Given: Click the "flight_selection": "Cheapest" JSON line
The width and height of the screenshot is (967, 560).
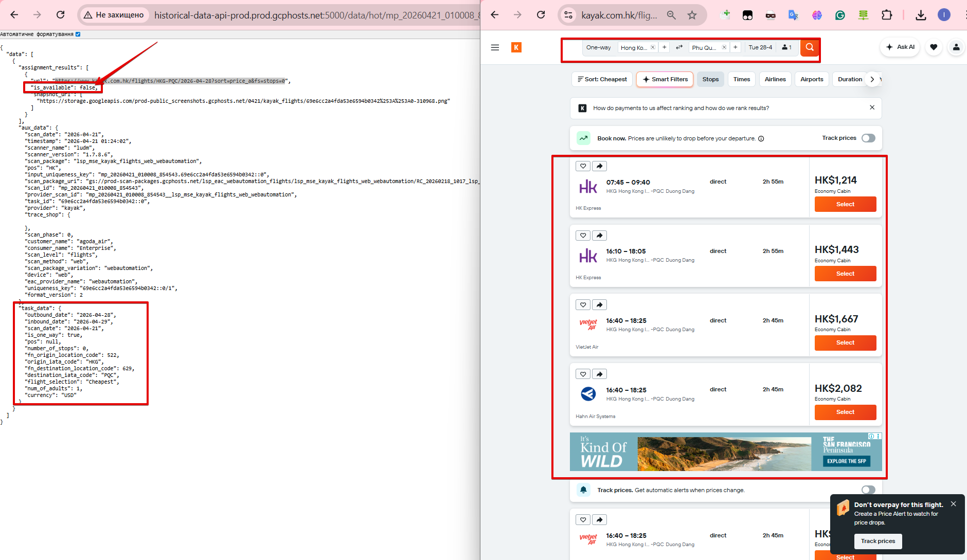Looking at the screenshot, I should (x=73, y=382).
